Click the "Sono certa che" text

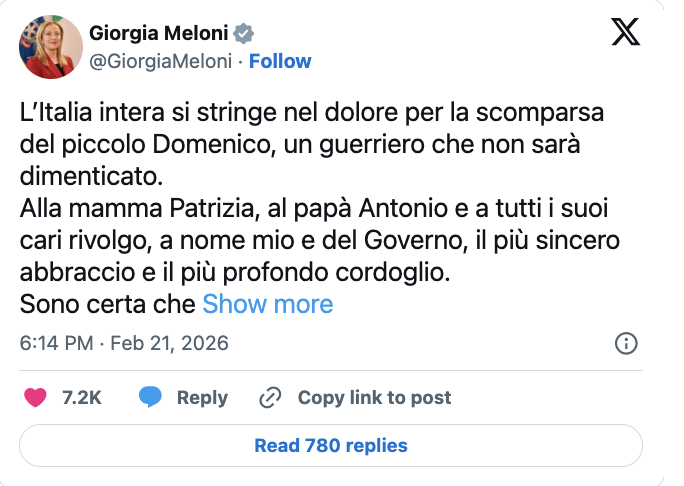click(x=108, y=304)
